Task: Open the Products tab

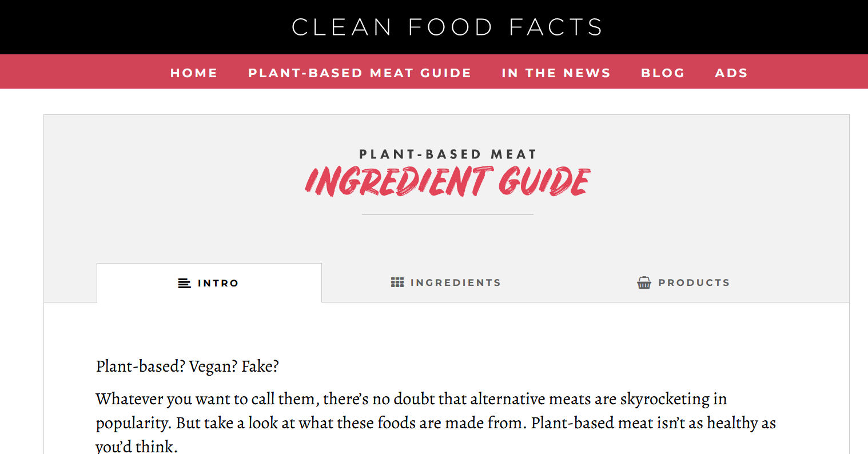Action: point(694,282)
